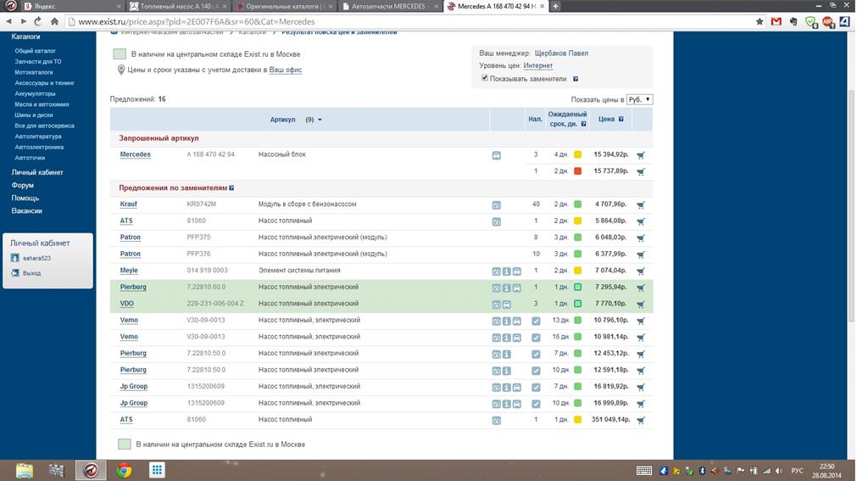Image resolution: width=868 pixels, height=481 pixels.
Task: Toggle checkbox in Pierburg 12 453,12р. row
Action: [536, 354]
